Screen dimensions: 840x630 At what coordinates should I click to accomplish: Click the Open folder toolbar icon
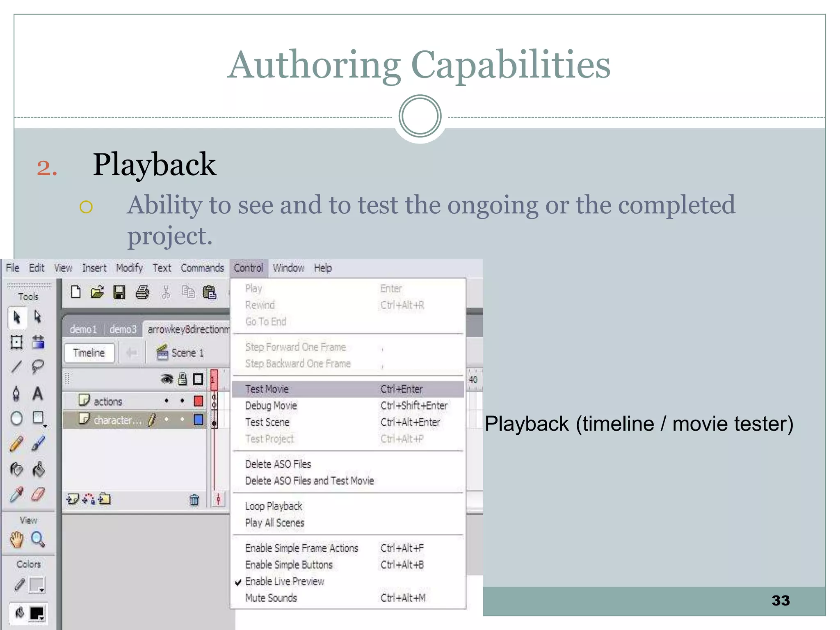pyautogui.click(x=98, y=292)
